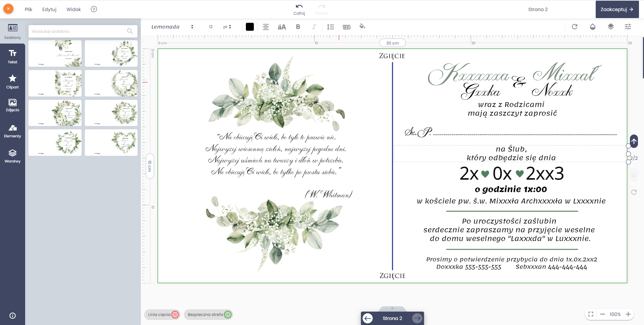This screenshot has height=325, width=644.
Task: Click the Wyszukaj szablonu search field
Action: (83, 31)
